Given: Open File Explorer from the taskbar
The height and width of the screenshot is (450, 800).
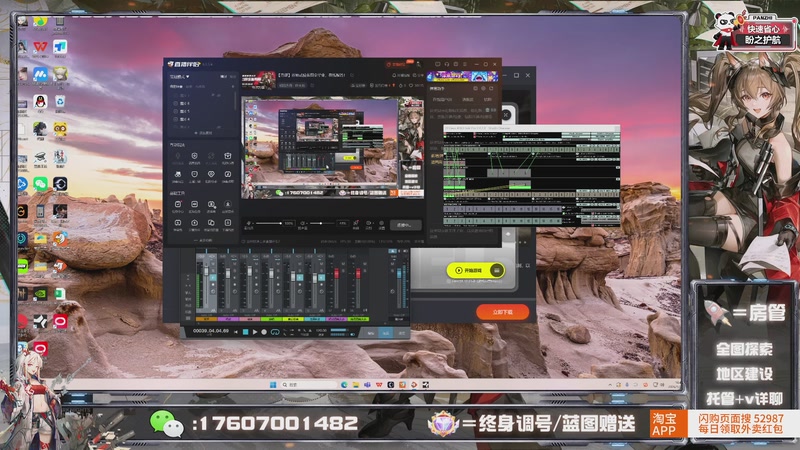Looking at the screenshot, I should tap(356, 385).
